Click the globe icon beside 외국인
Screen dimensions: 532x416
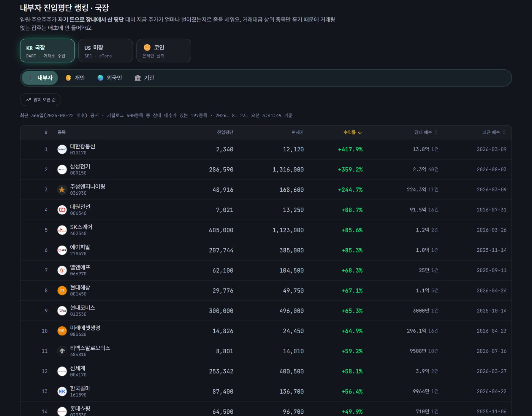click(100, 78)
